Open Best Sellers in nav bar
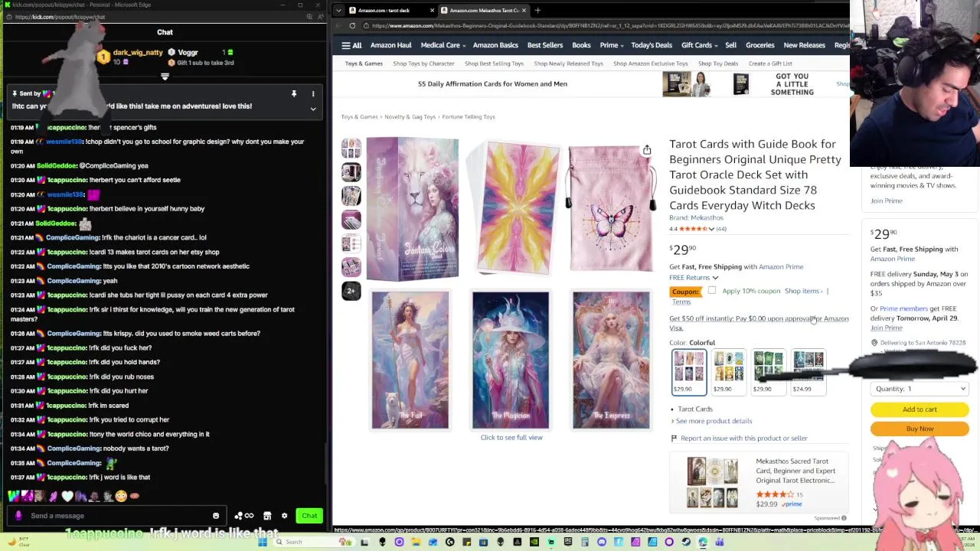The height and width of the screenshot is (551, 980). coord(545,45)
